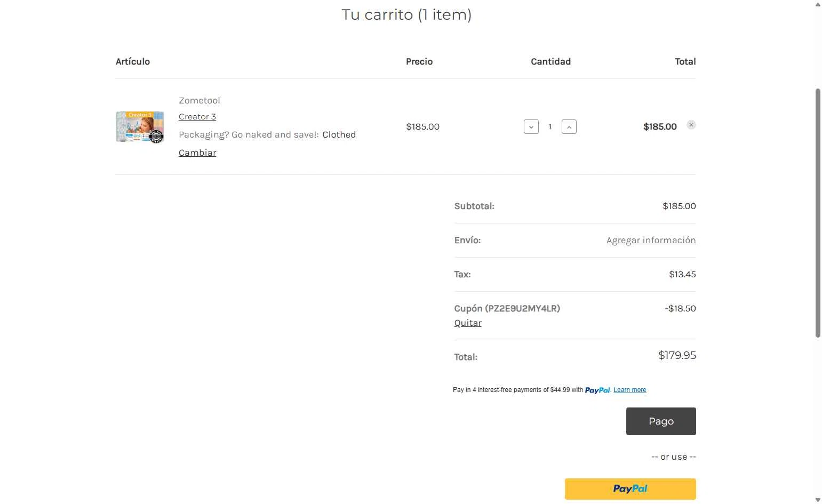
Task: Click Cambiar to change packaging option
Action: pyautogui.click(x=197, y=153)
